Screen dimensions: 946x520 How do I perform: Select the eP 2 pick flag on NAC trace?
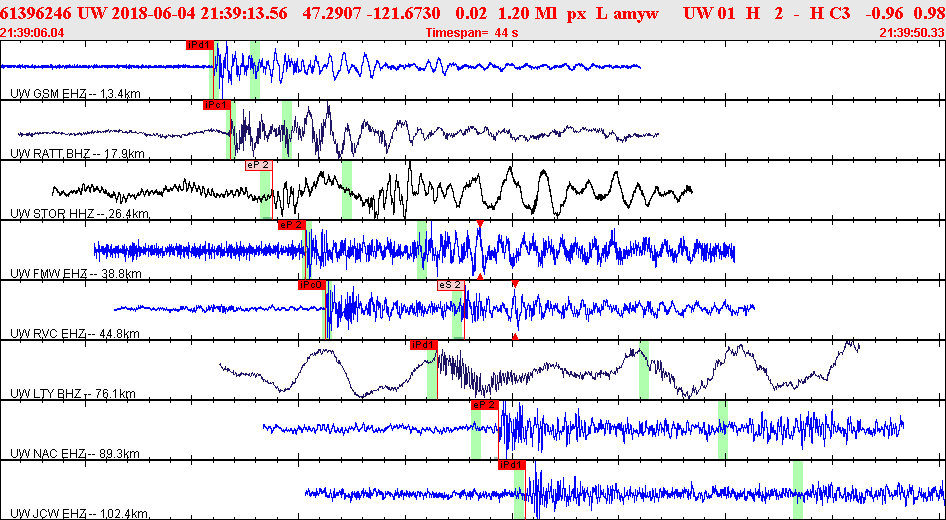[x=485, y=405]
